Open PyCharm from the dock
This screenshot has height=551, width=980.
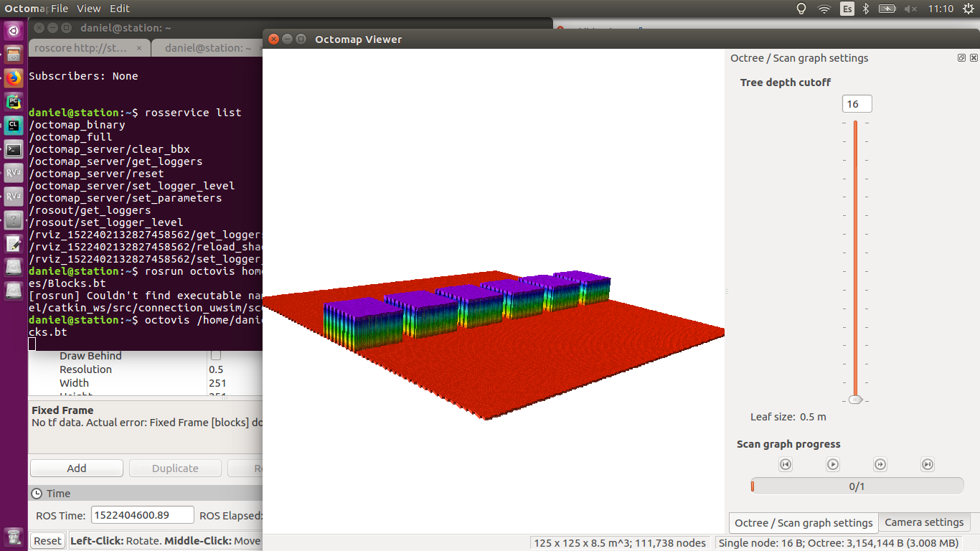14,101
